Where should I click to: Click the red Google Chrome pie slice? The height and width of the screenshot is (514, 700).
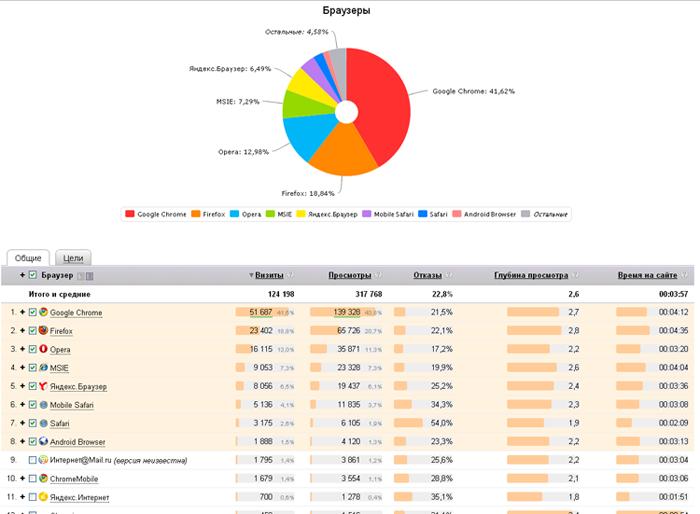pyautogui.click(x=384, y=105)
